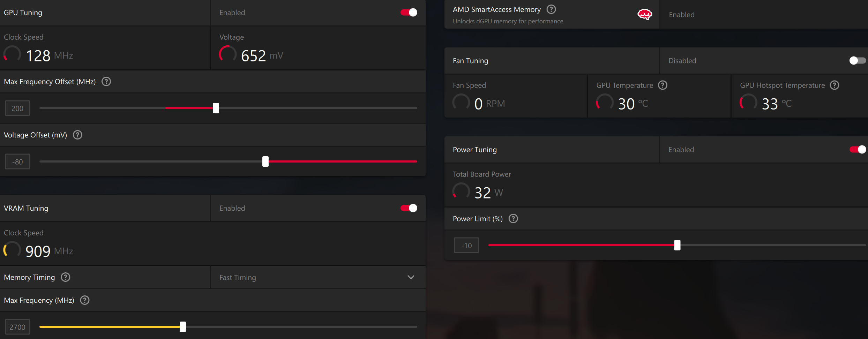Screen dimensions: 868x339
Task: Click the GPU Temperature gauge
Action: (605, 102)
